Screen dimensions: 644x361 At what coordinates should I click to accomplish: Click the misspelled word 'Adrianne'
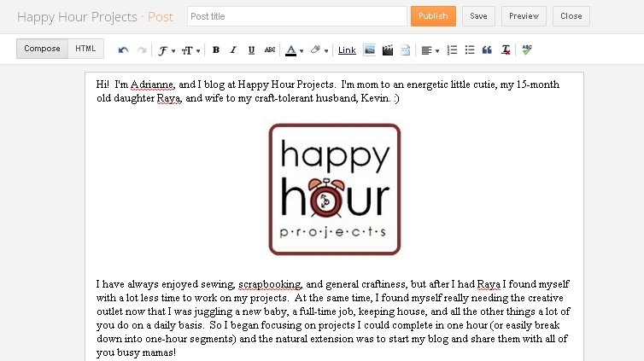point(152,84)
